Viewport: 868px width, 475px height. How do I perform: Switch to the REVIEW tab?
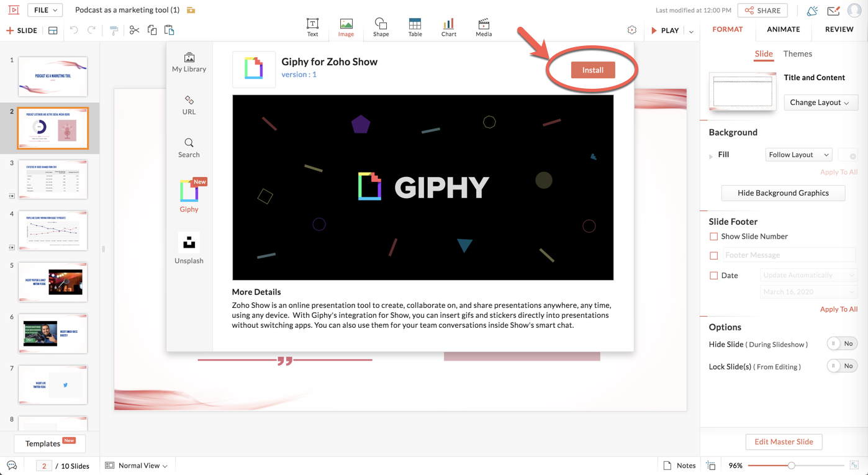[x=839, y=29]
